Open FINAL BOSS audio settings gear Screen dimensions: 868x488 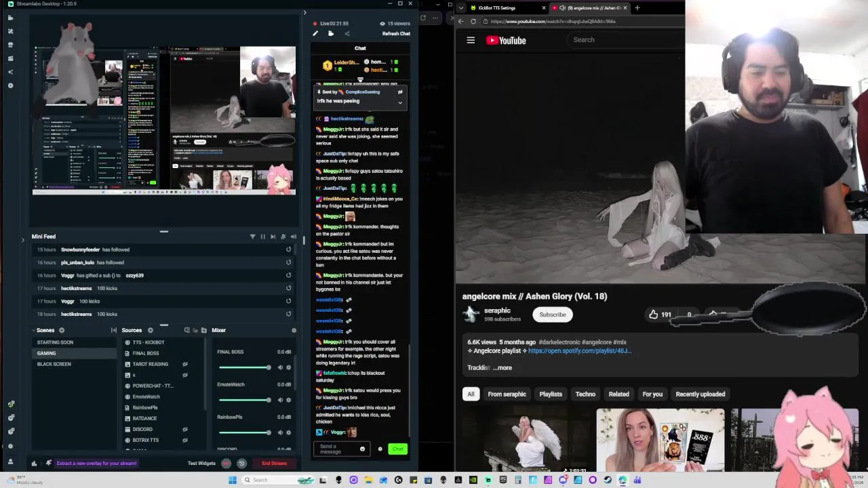pyautogui.click(x=288, y=367)
